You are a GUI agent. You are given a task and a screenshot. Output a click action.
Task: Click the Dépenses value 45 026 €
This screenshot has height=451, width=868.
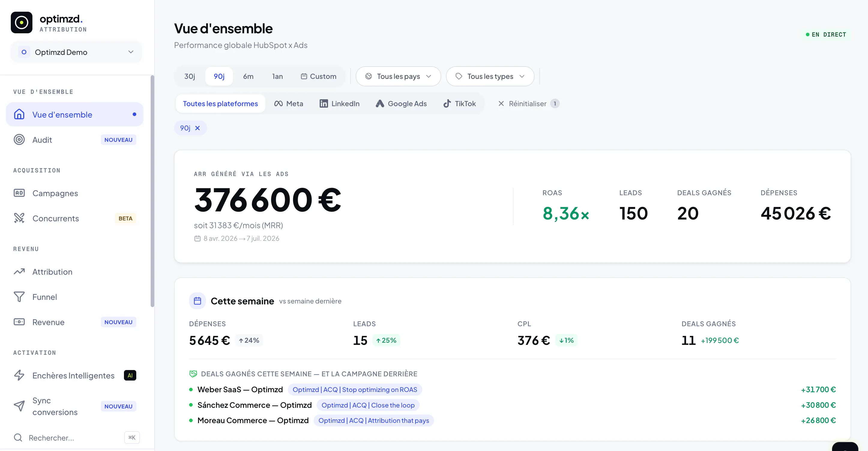(x=796, y=214)
